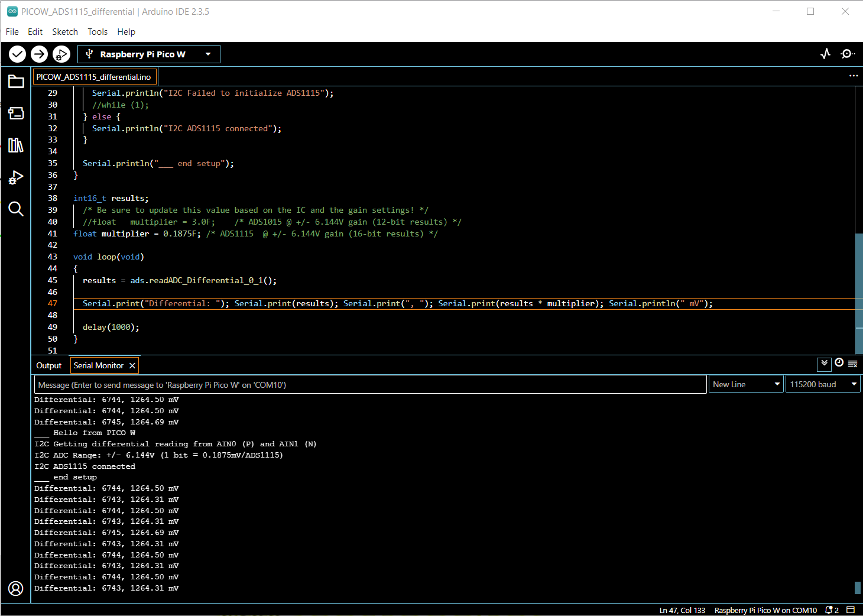Viewport: 863px width, 616px height.
Task: Select the Serial Monitor tab
Action: click(x=99, y=366)
